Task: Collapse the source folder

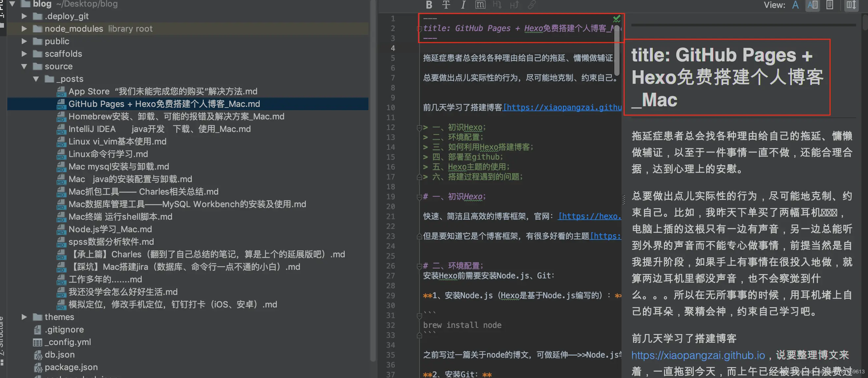Action: tap(24, 66)
